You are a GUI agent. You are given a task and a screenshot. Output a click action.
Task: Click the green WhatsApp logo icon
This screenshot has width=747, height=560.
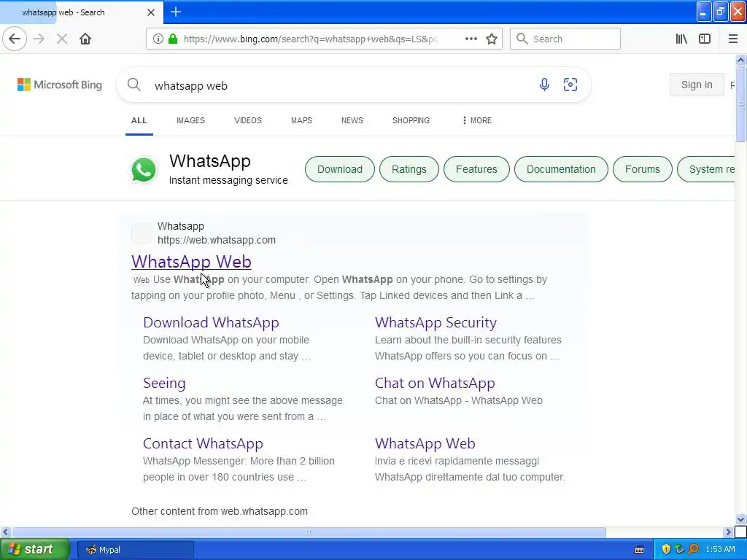[x=144, y=169]
